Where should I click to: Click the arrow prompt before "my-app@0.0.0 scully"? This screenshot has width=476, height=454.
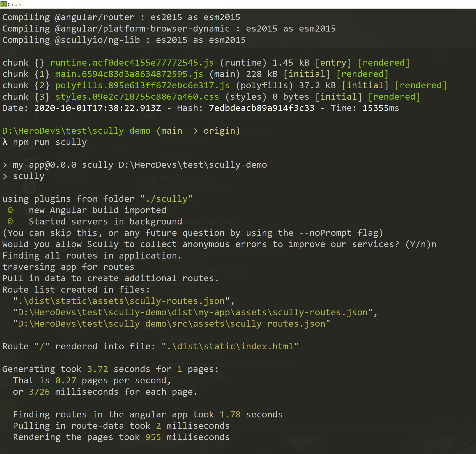5,164
